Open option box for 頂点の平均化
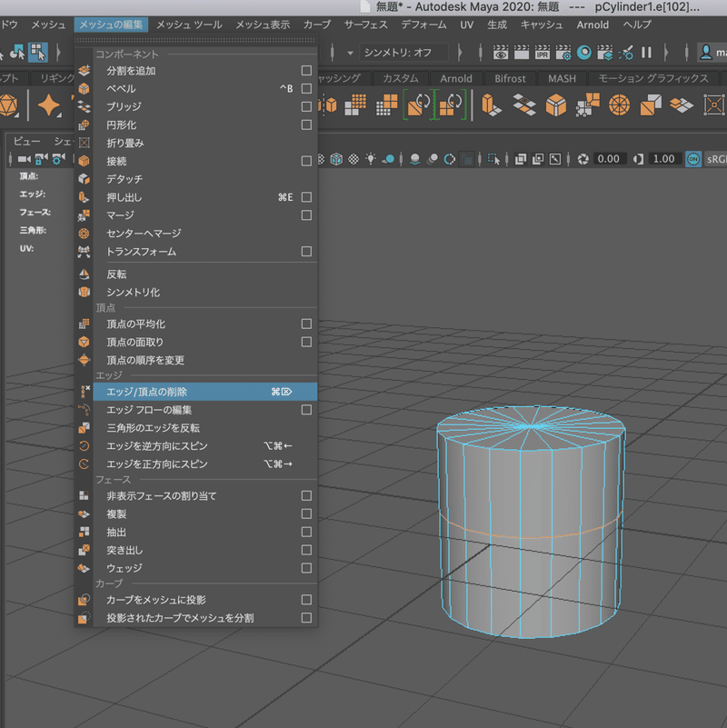 tap(306, 324)
